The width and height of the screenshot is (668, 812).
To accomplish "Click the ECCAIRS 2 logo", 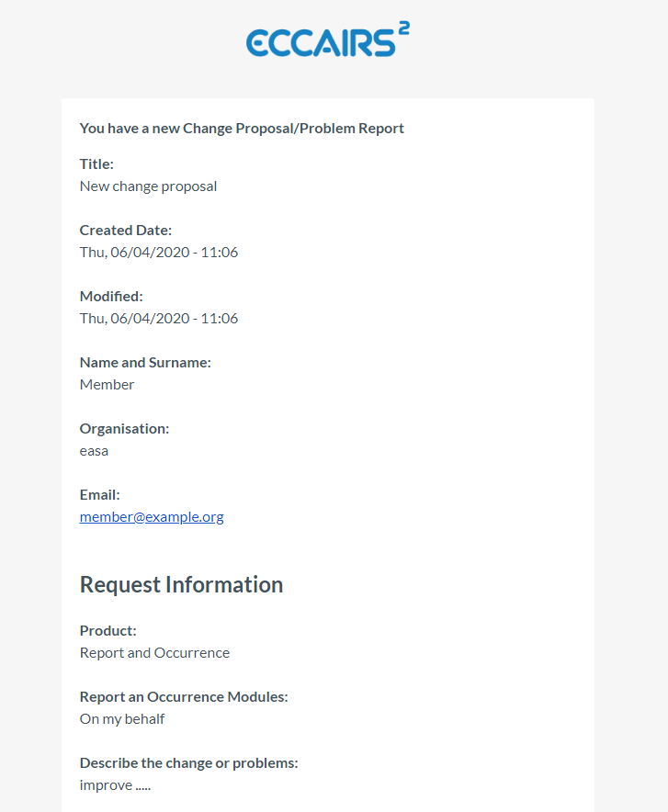I will coord(328,39).
